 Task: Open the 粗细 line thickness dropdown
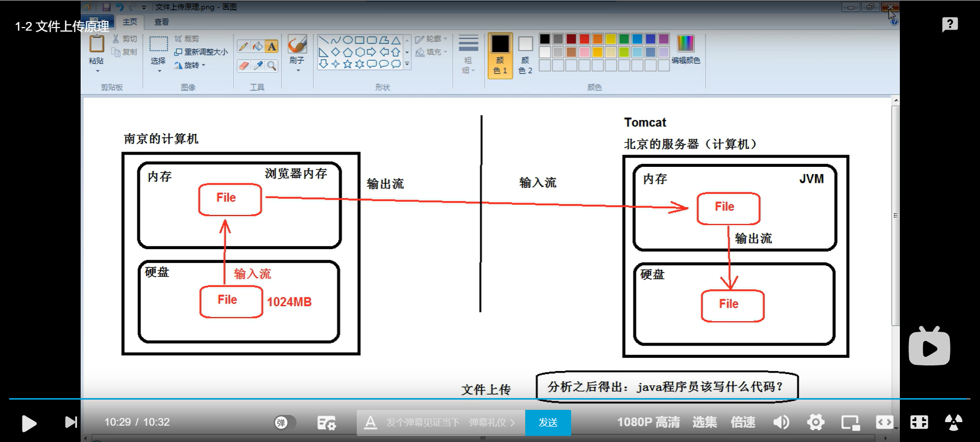468,55
